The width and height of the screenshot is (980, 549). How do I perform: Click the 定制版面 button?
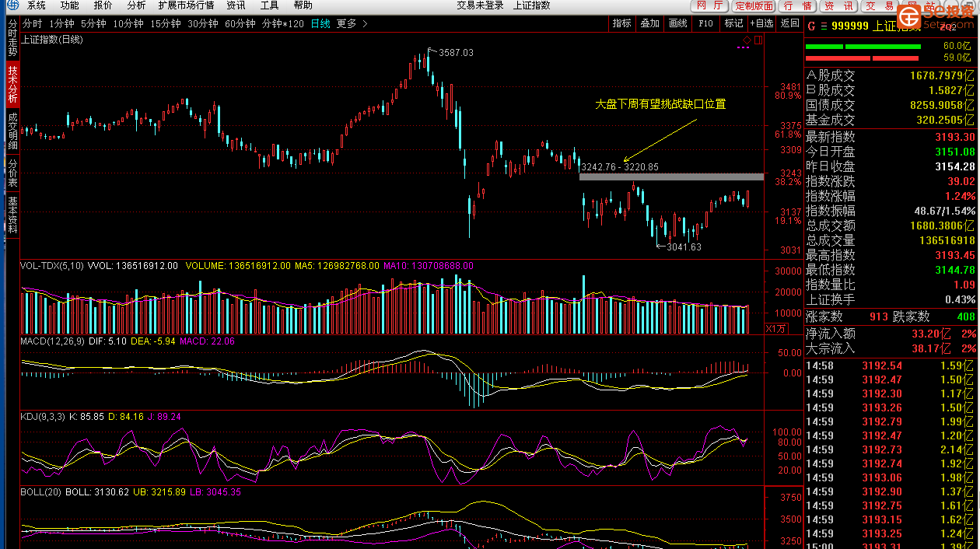(x=754, y=5)
